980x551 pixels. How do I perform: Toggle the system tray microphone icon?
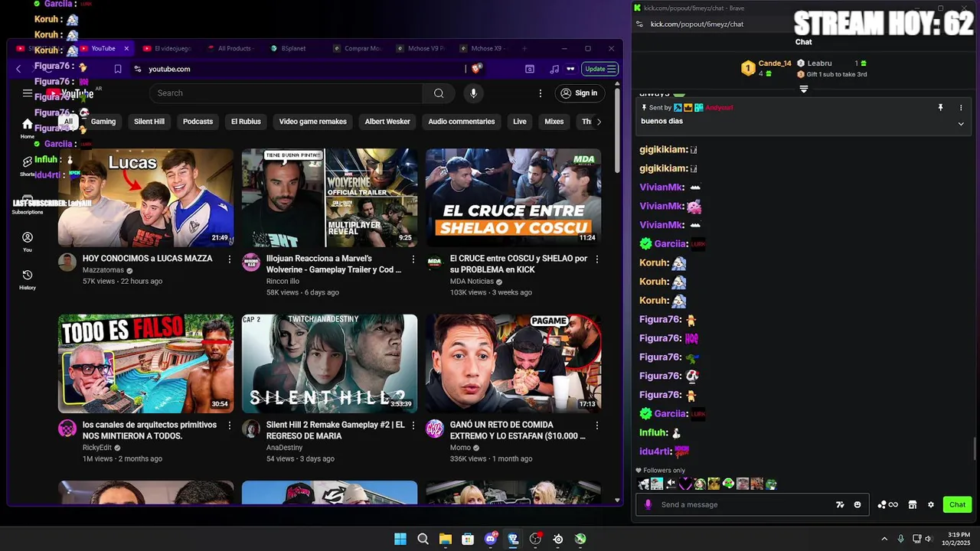900,539
